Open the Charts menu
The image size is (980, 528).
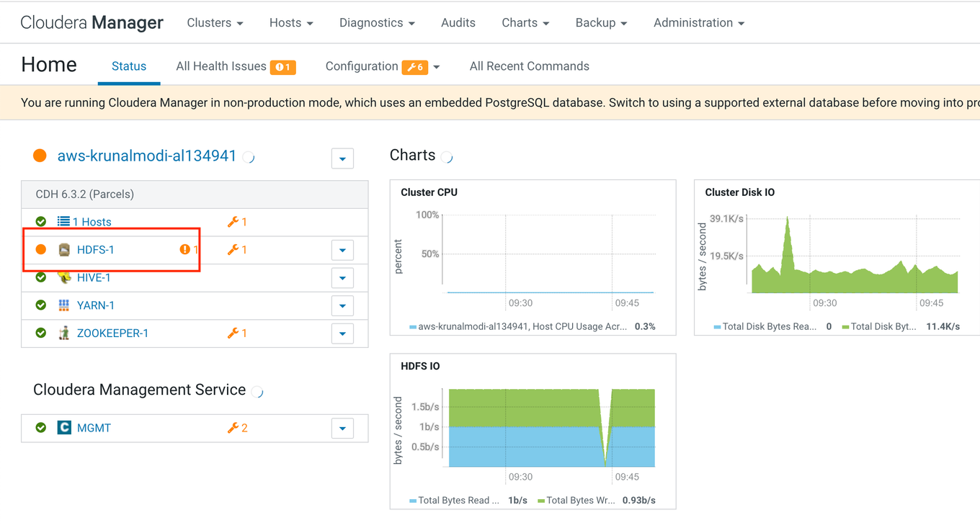click(x=525, y=23)
